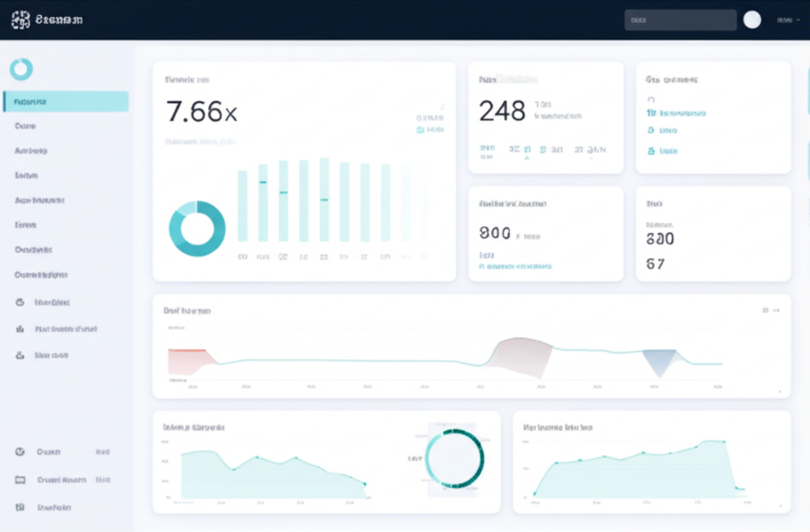Open the account dropdown beside the avatar
810x532 pixels.
pyautogui.click(x=787, y=20)
